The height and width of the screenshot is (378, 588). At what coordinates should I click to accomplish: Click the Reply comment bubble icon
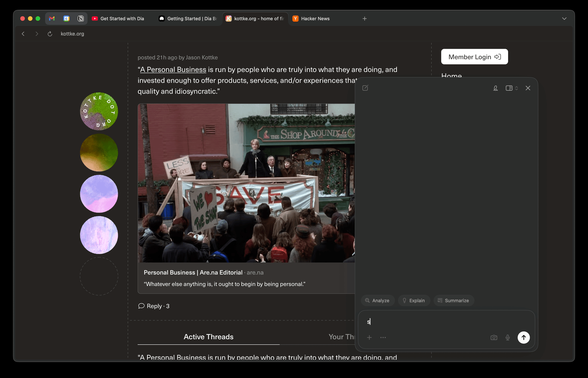click(141, 306)
